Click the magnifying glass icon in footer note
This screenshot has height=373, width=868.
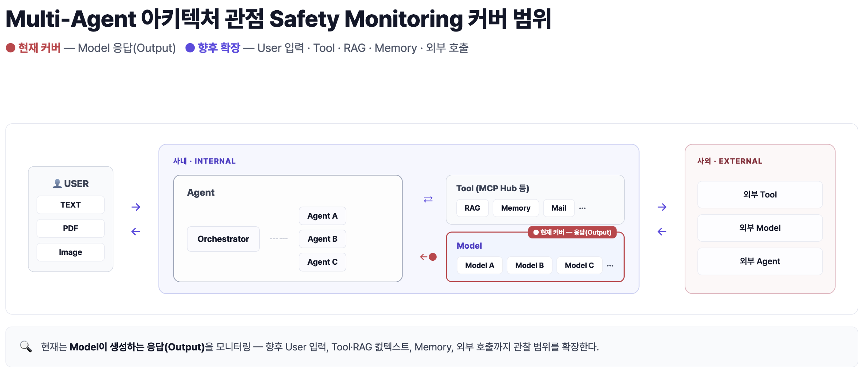pyautogui.click(x=26, y=346)
